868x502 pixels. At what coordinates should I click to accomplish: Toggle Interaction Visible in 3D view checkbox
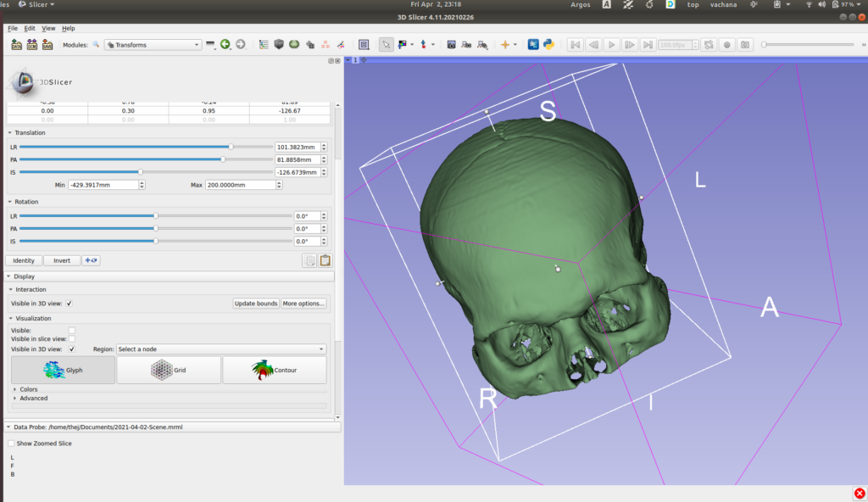(70, 304)
